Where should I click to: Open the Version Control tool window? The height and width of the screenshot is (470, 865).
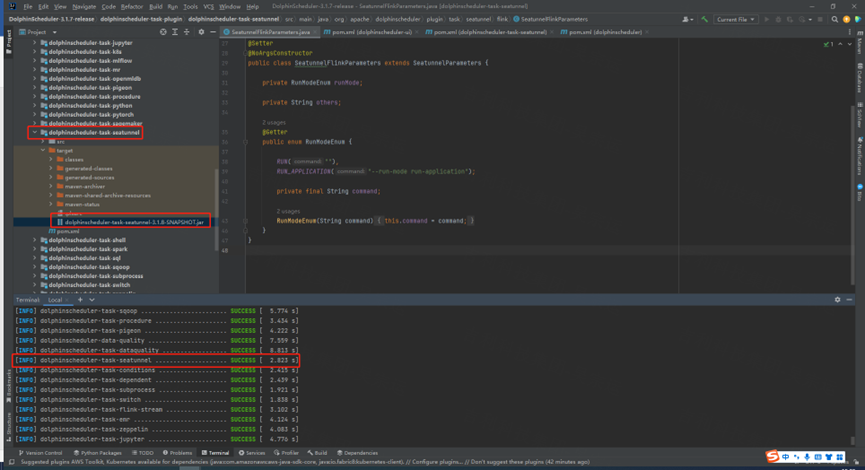41,452
